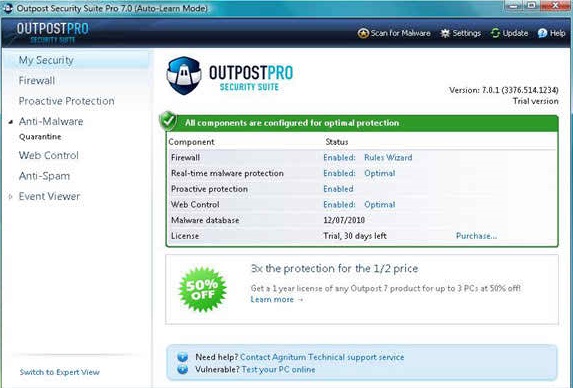Click the Scan for Malware star icon
The image size is (573, 388).
[363, 33]
